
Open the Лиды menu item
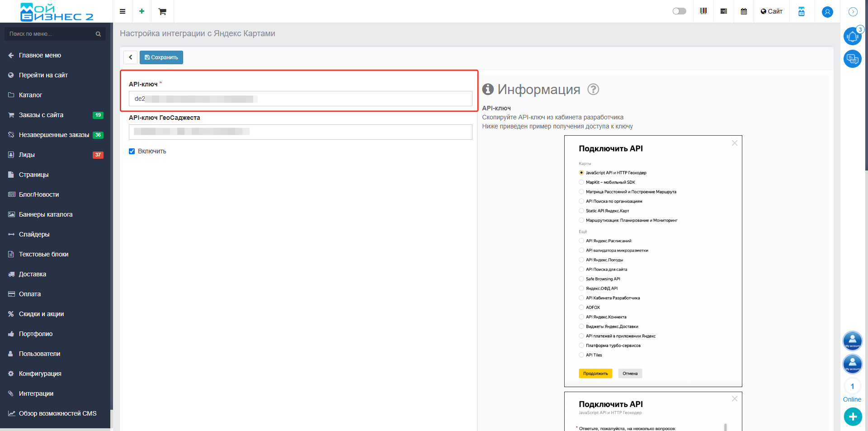[x=55, y=155]
